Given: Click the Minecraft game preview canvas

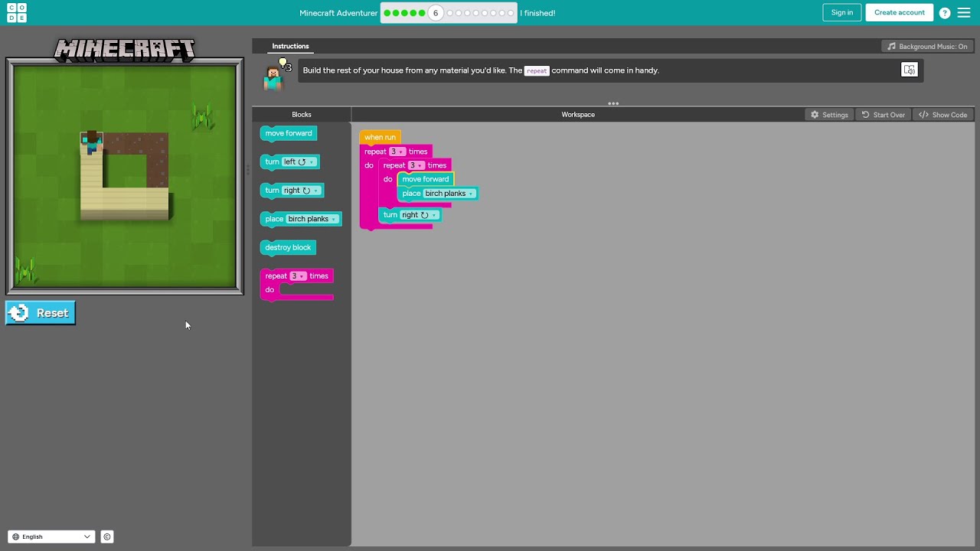Looking at the screenshot, I should 125,177.
